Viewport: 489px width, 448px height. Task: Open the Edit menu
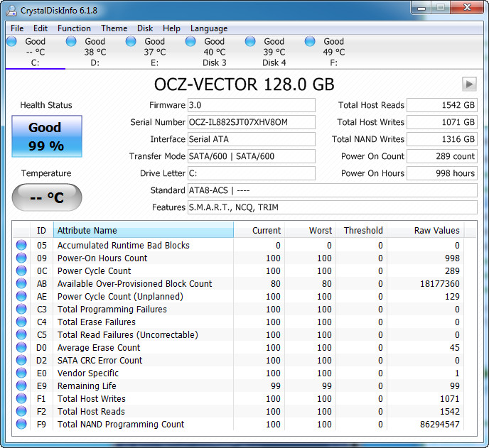click(x=41, y=28)
